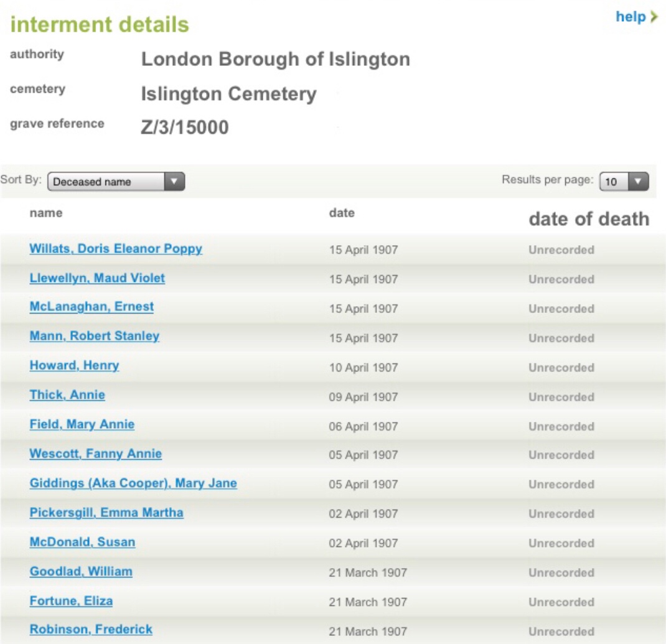
Task: View Wescott, Fanny Annie details
Action: (x=96, y=454)
